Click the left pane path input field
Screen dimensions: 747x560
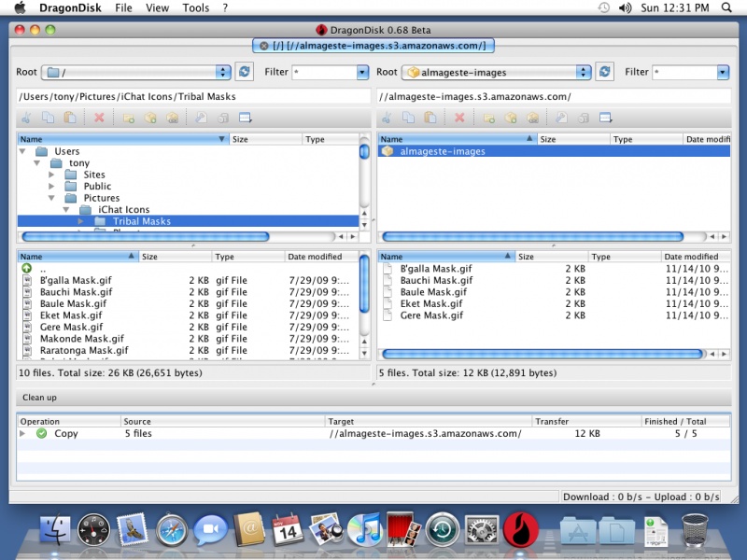click(192, 96)
